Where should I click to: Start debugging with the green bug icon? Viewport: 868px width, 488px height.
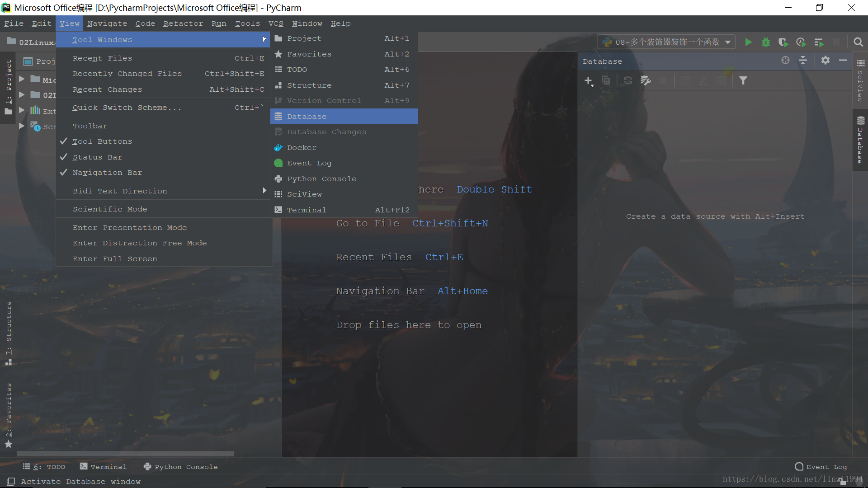[x=765, y=42]
